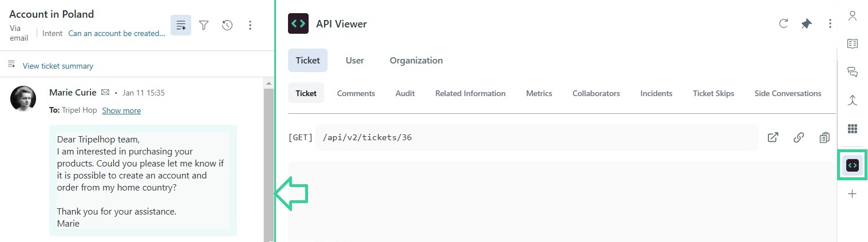Open ticket options three-dot menu
Screen dimensions: 868x242
click(250, 25)
